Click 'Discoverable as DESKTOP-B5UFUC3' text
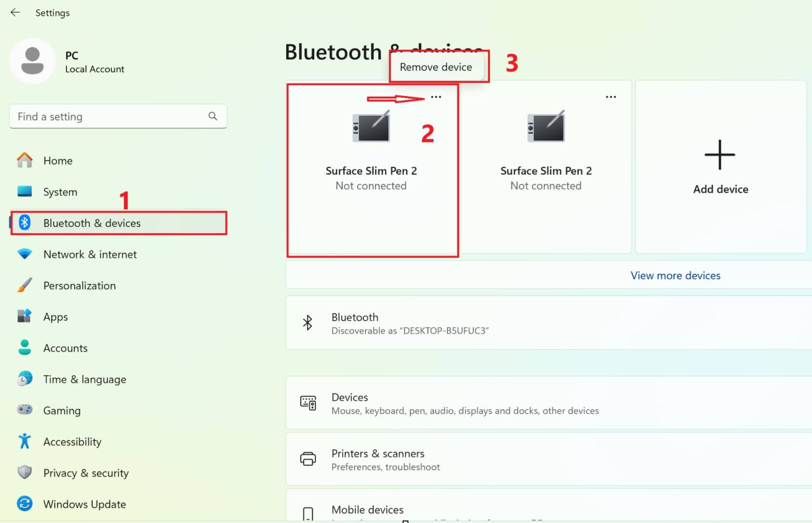 tap(410, 331)
